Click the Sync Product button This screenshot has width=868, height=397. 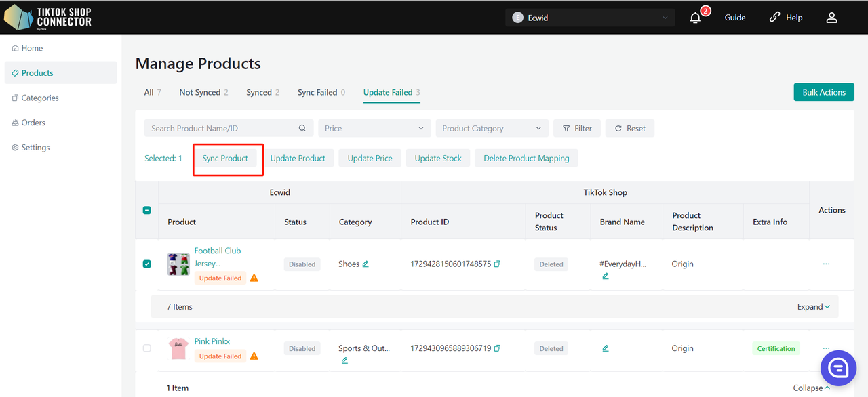[225, 159]
